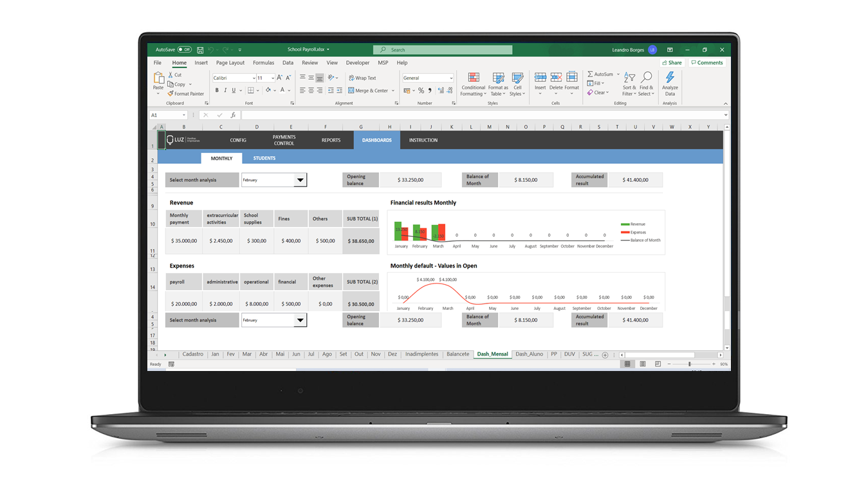Viewport: 868px width, 488px height.
Task: Click the Share button
Action: tap(671, 62)
